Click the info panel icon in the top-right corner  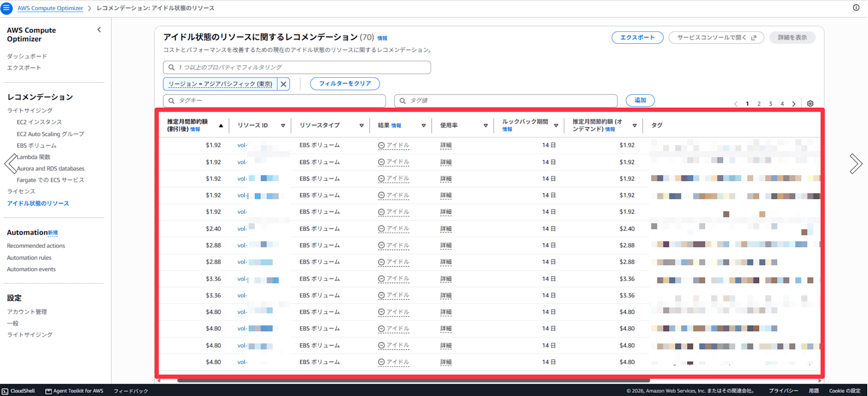tap(856, 8)
